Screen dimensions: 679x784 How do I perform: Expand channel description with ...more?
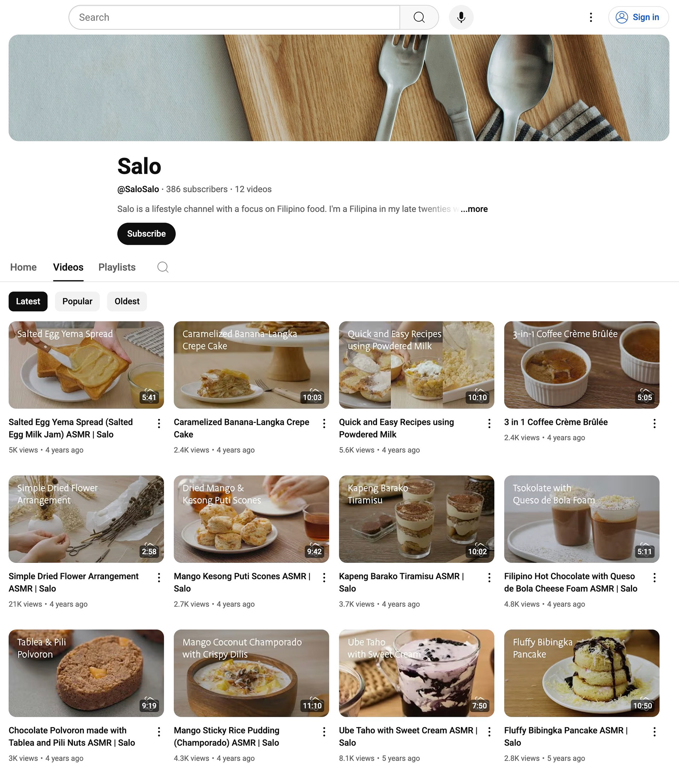pos(474,209)
